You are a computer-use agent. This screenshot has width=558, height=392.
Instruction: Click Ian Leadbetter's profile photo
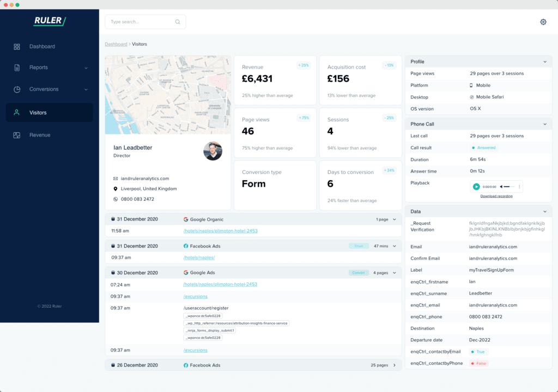click(x=213, y=151)
